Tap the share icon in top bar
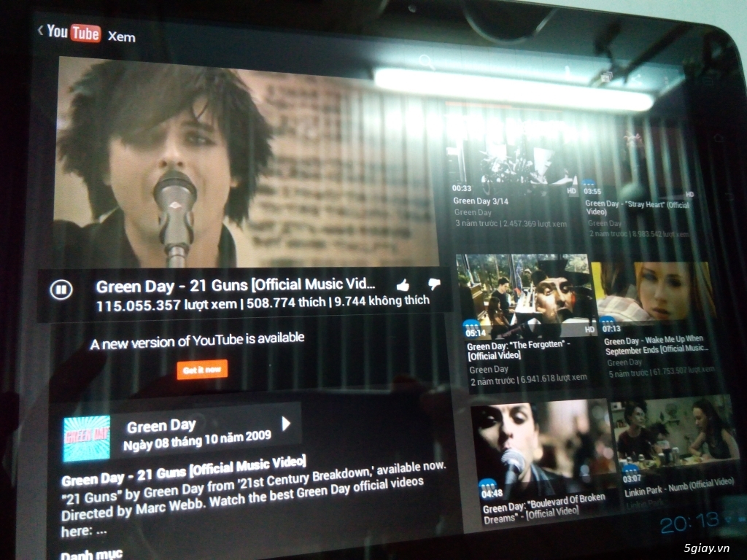The width and height of the screenshot is (747, 560). [x=635, y=79]
